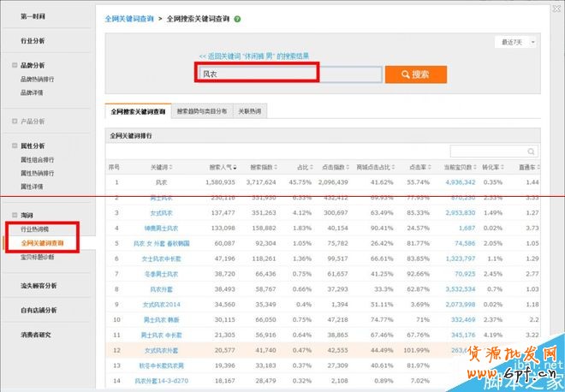This screenshot has width=565, height=392.
Task: Collapse the 淘词 section icon
Action: 15,216
